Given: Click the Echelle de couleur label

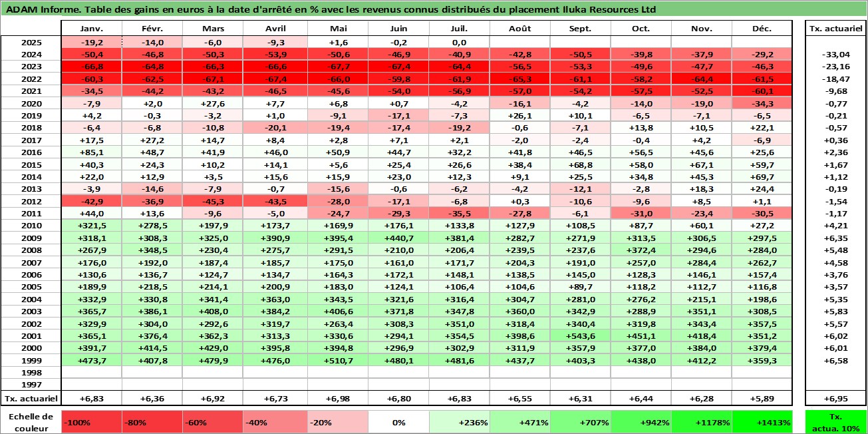Looking at the screenshot, I should [31, 422].
